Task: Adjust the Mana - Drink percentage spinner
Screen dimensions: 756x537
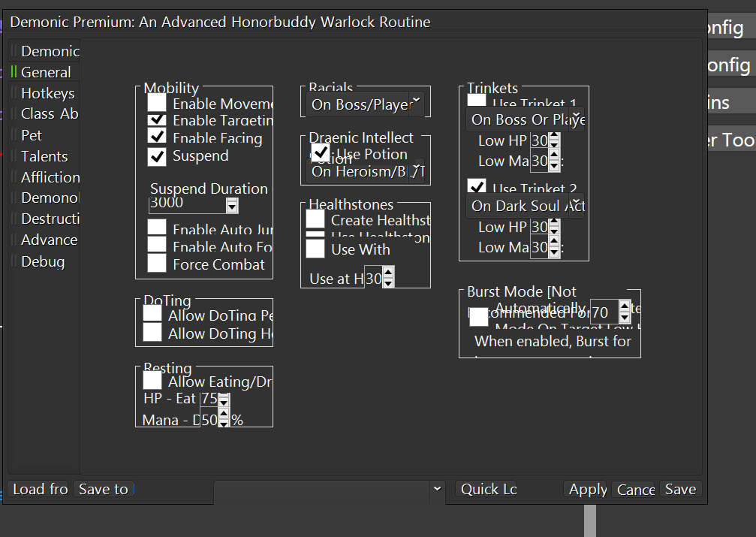Action: coord(224,418)
